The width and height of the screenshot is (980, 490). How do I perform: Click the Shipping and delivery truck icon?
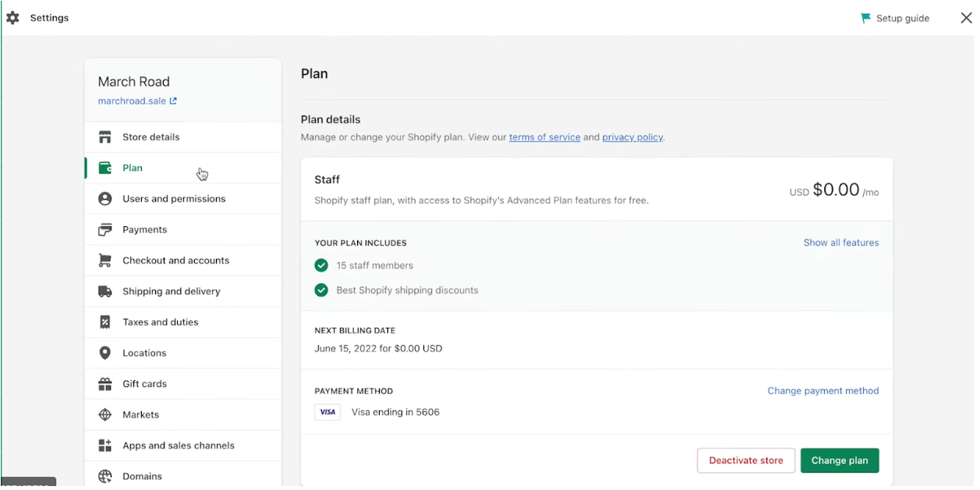click(104, 291)
